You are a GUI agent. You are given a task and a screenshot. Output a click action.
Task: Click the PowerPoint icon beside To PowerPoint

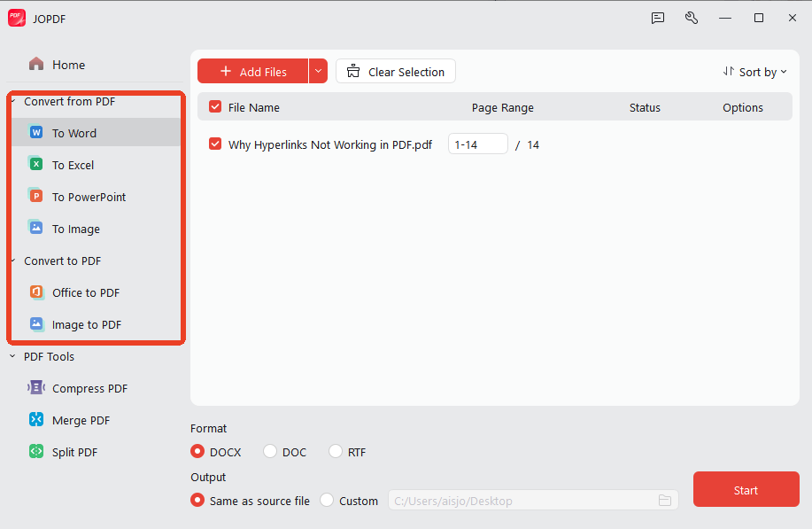35,197
